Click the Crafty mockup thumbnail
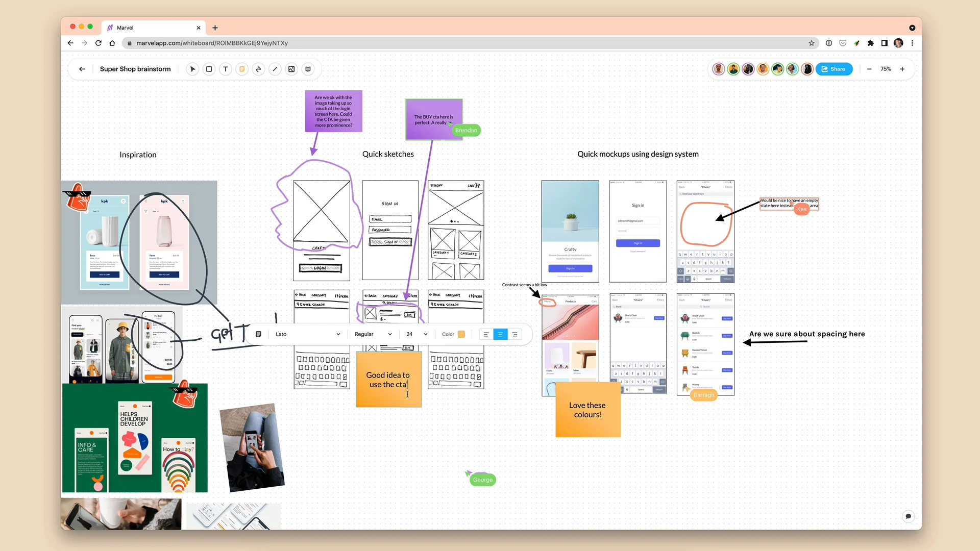This screenshot has height=551, width=980. pos(570,230)
